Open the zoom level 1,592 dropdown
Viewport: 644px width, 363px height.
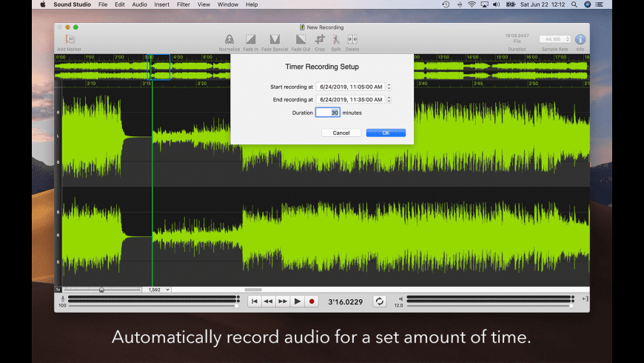[156, 290]
